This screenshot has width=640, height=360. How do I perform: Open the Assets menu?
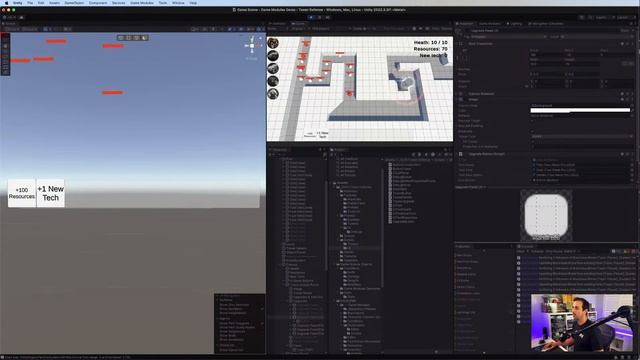tap(54, 3)
